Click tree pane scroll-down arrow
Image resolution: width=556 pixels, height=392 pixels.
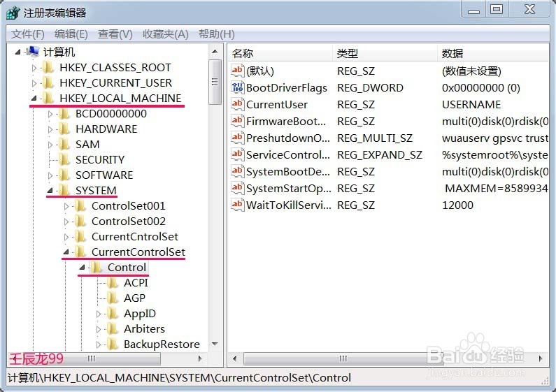(215, 344)
